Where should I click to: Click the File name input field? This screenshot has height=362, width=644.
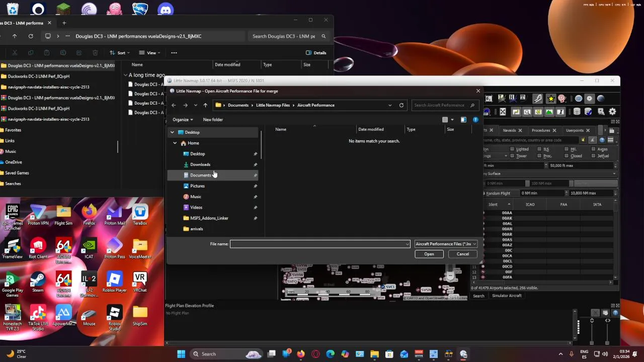(318, 244)
